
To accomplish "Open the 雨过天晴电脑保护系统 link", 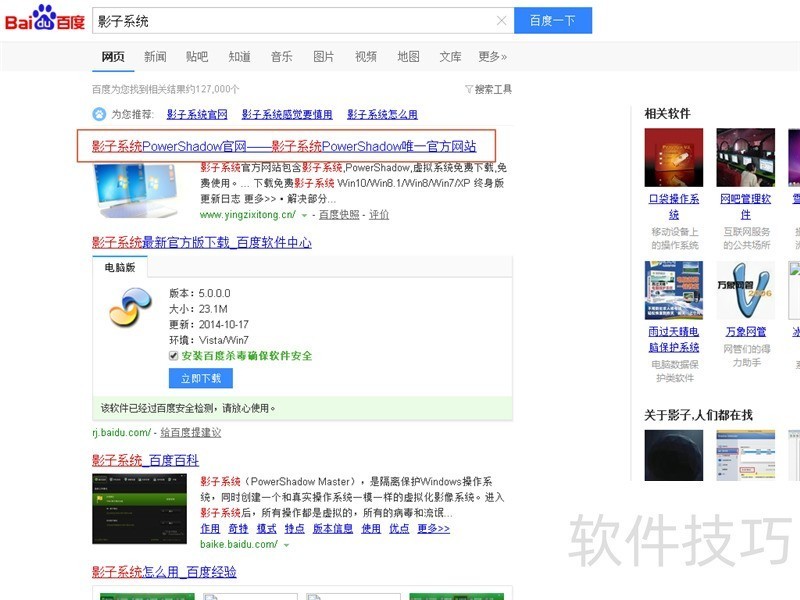I will (x=673, y=339).
